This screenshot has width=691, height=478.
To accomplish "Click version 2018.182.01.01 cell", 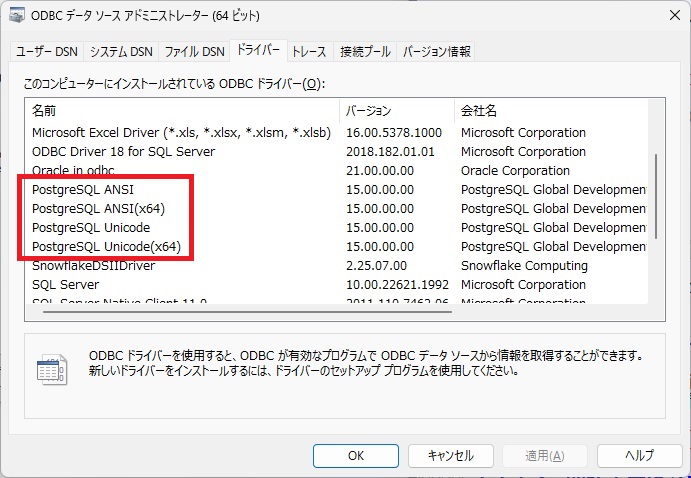I will point(390,152).
